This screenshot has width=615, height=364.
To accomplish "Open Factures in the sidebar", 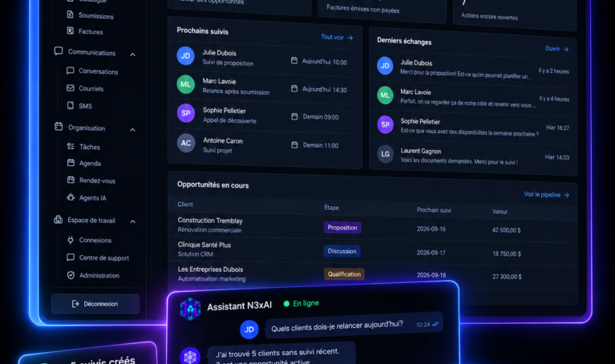I will [91, 31].
